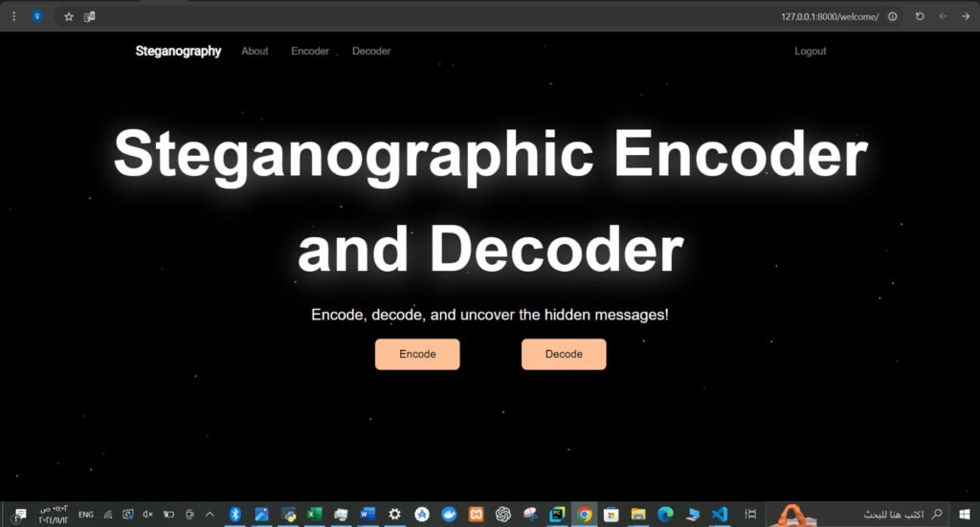Open Microsoft Excel from the taskbar

coord(314,515)
